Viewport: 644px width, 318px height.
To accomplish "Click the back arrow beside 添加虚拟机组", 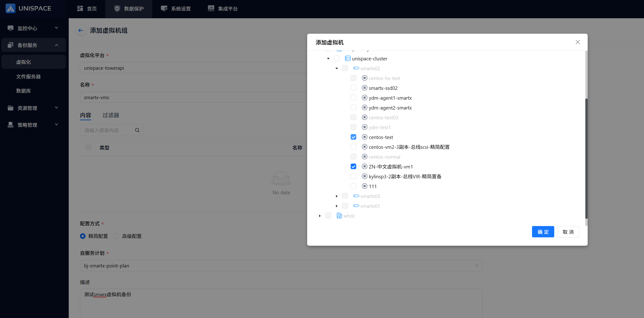I will (80, 30).
